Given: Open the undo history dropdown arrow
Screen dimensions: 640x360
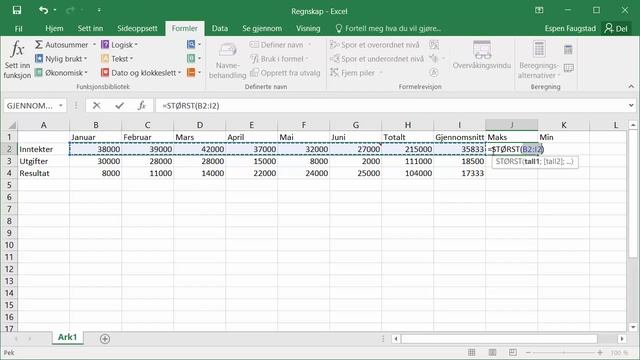Looking at the screenshot, I should tap(55, 10).
